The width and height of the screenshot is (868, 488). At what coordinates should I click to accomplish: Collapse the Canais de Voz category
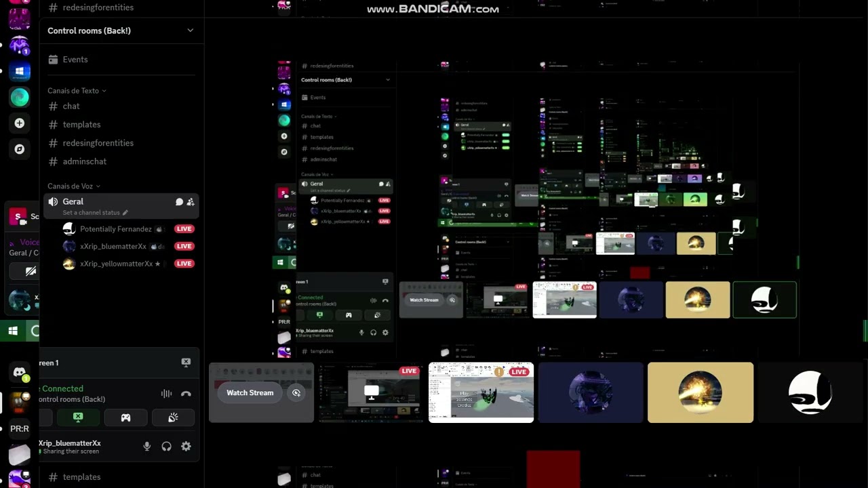tap(74, 186)
